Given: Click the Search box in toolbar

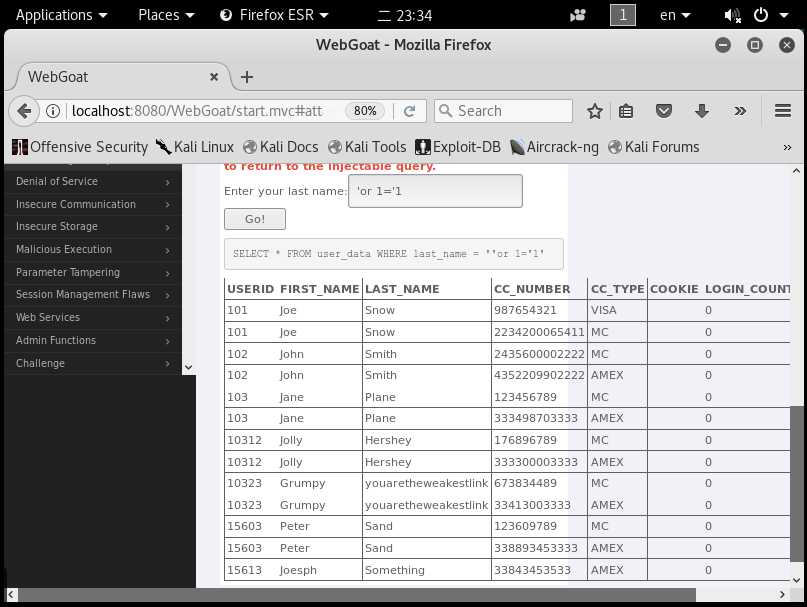Looking at the screenshot, I should point(503,111).
